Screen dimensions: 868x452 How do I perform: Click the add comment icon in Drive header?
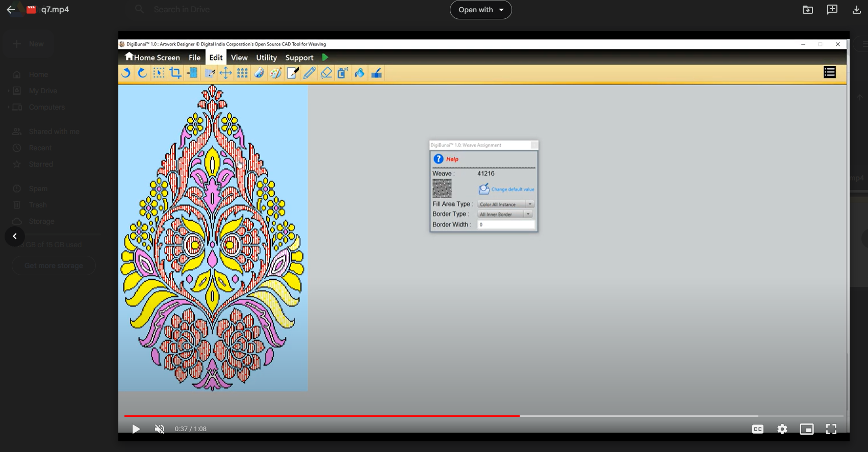[832, 10]
